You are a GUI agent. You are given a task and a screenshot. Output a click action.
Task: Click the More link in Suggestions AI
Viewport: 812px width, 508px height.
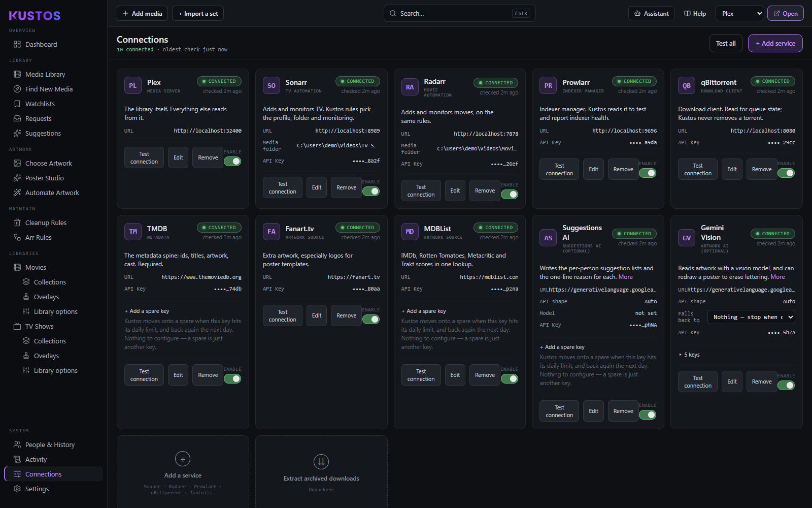tap(626, 277)
